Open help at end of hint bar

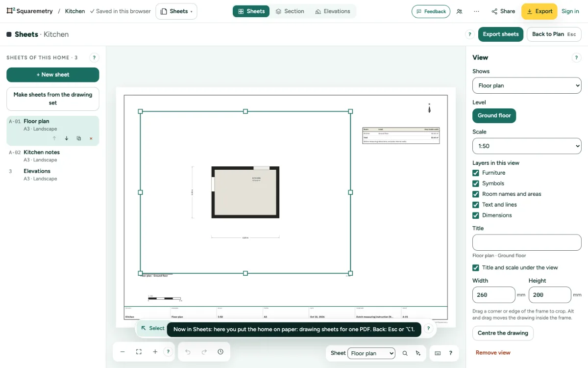(x=428, y=328)
